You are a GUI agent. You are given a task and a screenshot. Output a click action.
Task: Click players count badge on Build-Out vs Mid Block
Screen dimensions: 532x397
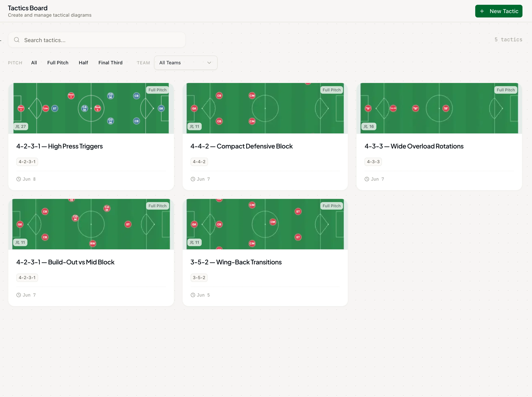pyautogui.click(x=20, y=242)
